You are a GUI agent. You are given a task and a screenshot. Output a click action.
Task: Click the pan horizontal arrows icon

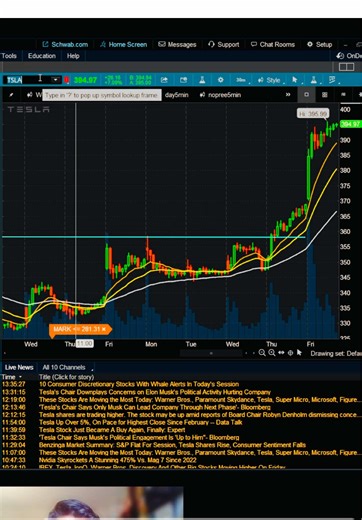point(281,353)
